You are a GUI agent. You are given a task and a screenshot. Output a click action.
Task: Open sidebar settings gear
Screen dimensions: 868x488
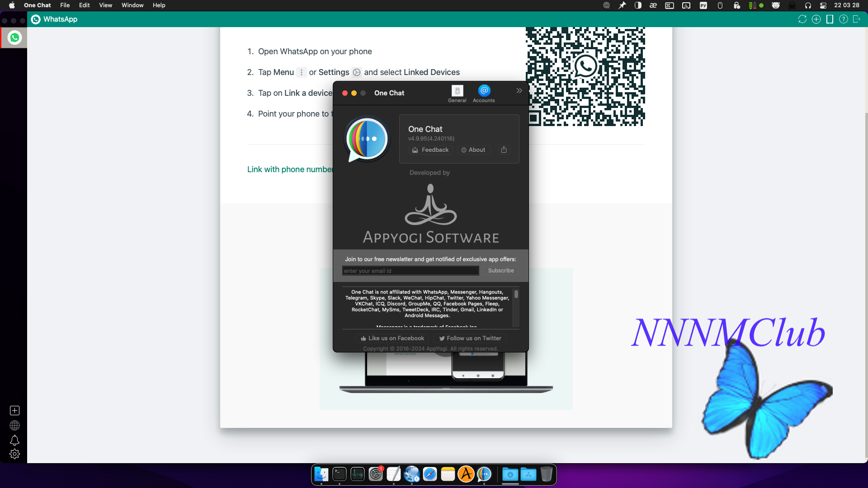click(14, 454)
